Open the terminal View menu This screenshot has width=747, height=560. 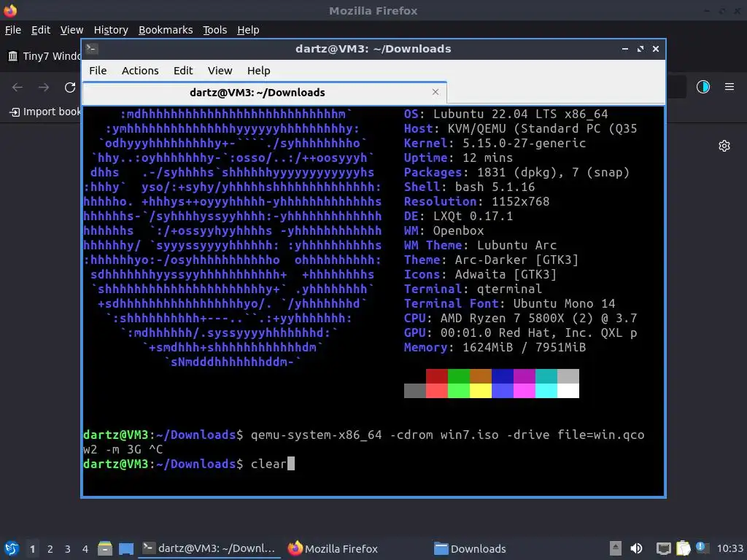tap(220, 71)
